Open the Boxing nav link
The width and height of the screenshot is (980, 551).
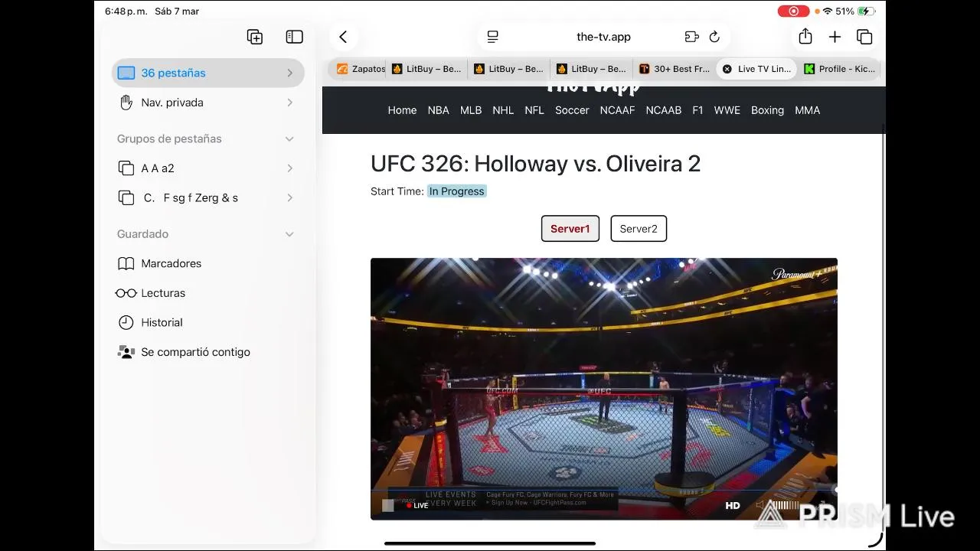(x=767, y=110)
